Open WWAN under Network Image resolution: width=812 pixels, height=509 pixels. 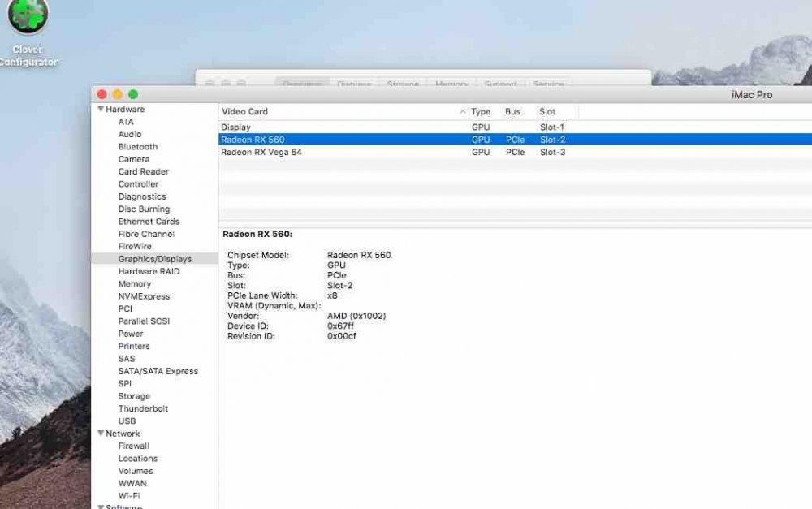click(x=132, y=483)
